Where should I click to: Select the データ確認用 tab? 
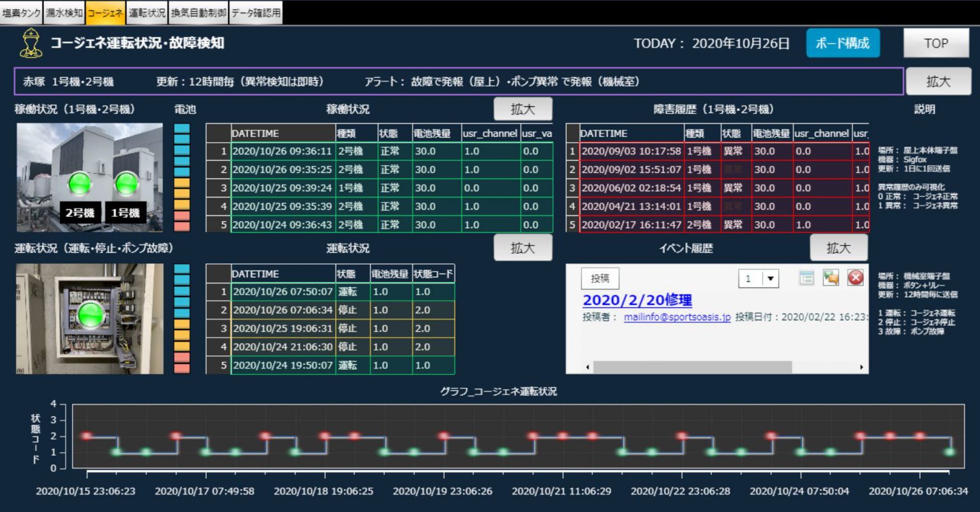[x=256, y=13]
